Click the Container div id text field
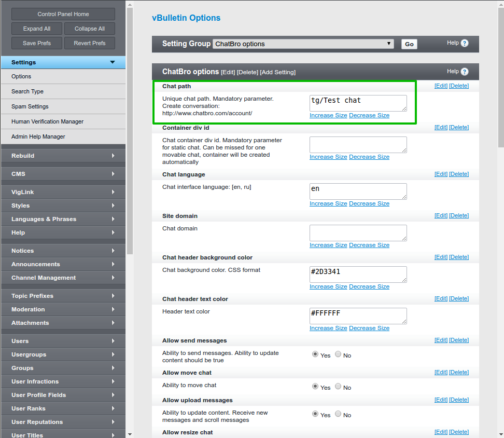Viewport: 504px width, 438px height. click(x=358, y=145)
